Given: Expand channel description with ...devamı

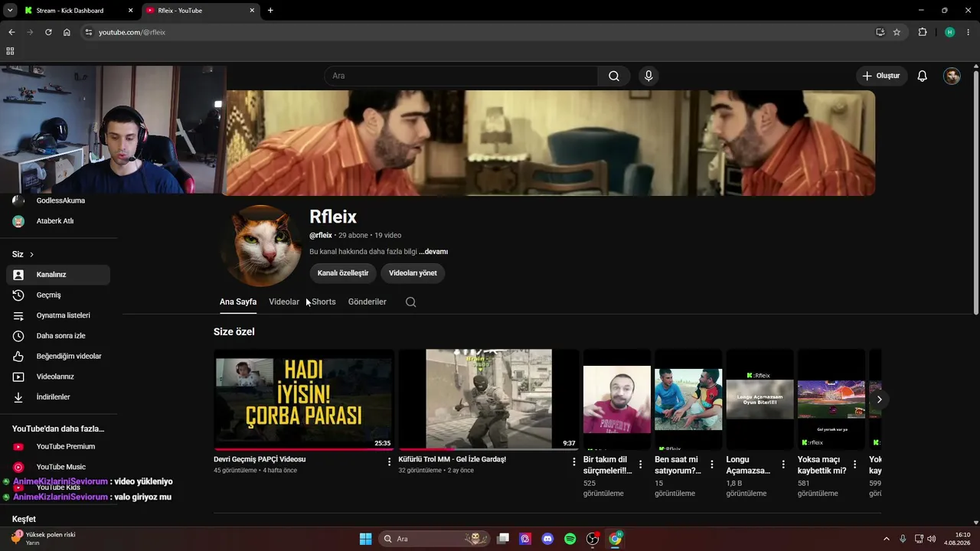Looking at the screenshot, I should tap(433, 252).
